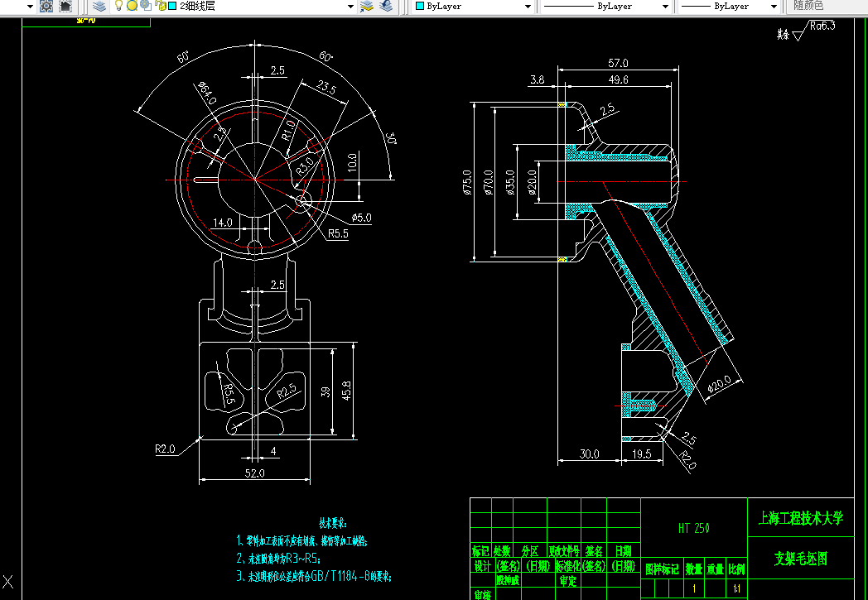Open the ByLayer color control dropdown

528,7
